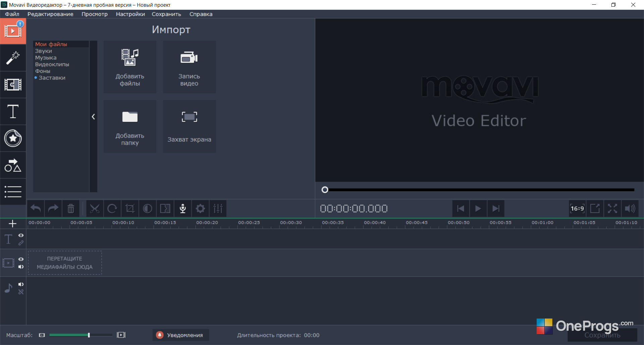This screenshot has width=644, height=345.
Task: Toggle full screen preview mode
Action: (612, 209)
